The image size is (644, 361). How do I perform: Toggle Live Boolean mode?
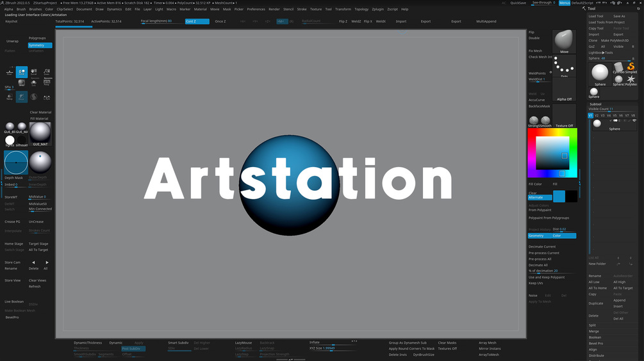(14, 301)
